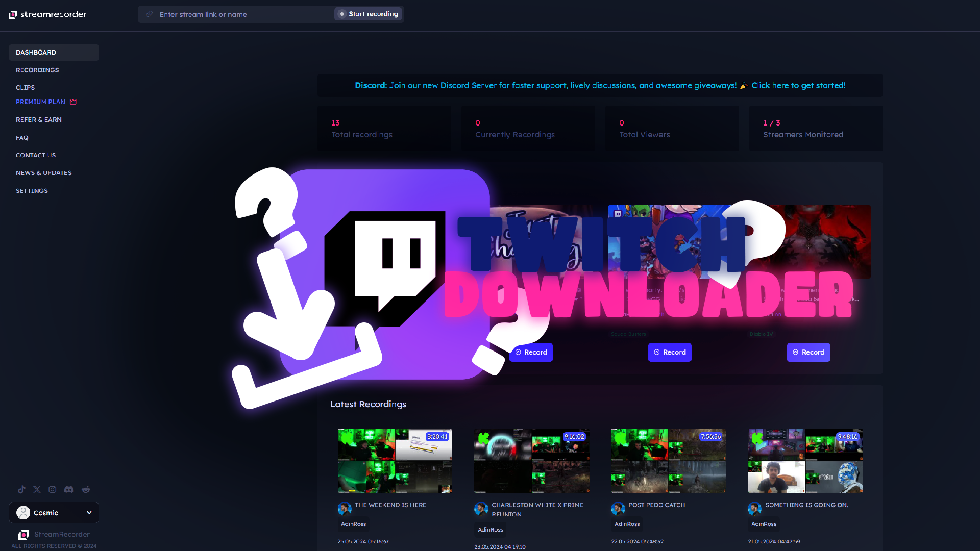This screenshot has width=980, height=551.
Task: Click the Discord 'Click here to get started!' link
Action: tap(798, 86)
